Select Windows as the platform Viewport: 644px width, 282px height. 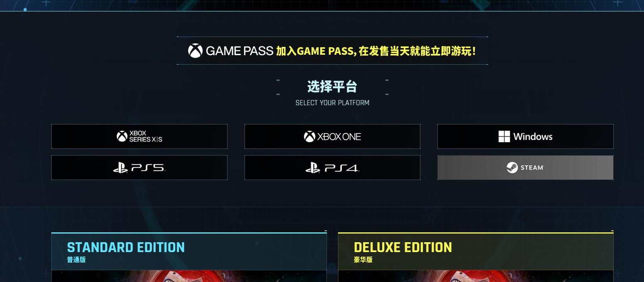[x=525, y=136]
